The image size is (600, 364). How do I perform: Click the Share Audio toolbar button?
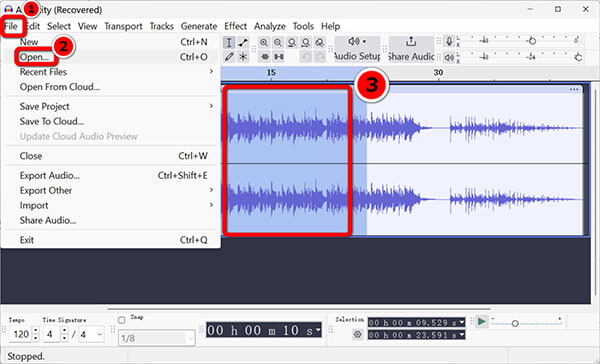tap(411, 49)
